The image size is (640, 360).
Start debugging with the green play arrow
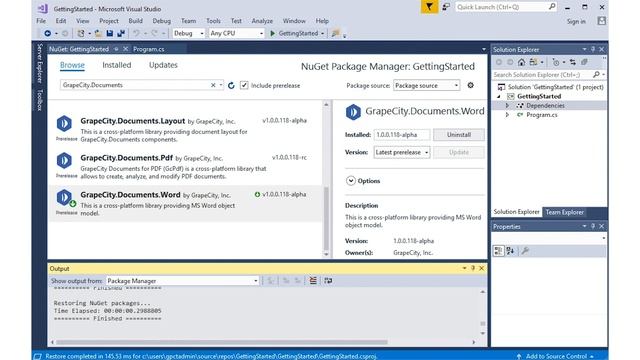coord(273,33)
